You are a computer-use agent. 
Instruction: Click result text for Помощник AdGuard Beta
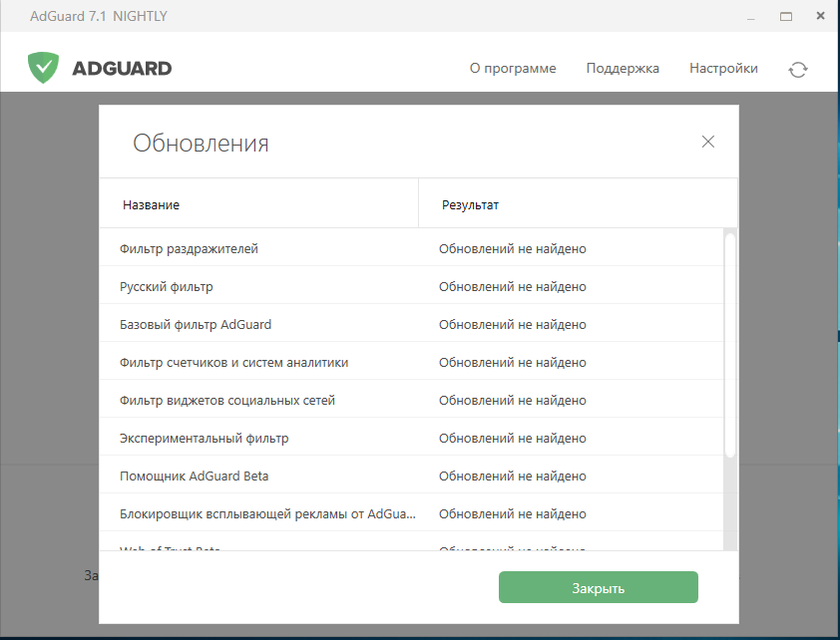tap(512, 477)
